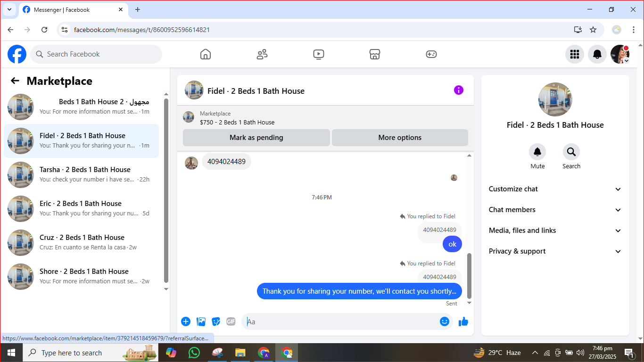This screenshot has height=362, width=644.
Task: Open the Watch video icon
Action: [x=319, y=54]
